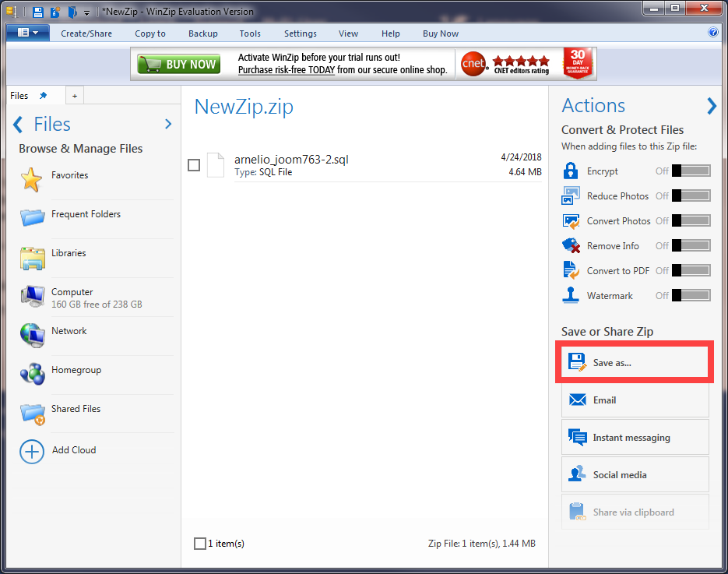This screenshot has height=574, width=728.
Task: Click the green BUY NOW button
Action: point(178,65)
